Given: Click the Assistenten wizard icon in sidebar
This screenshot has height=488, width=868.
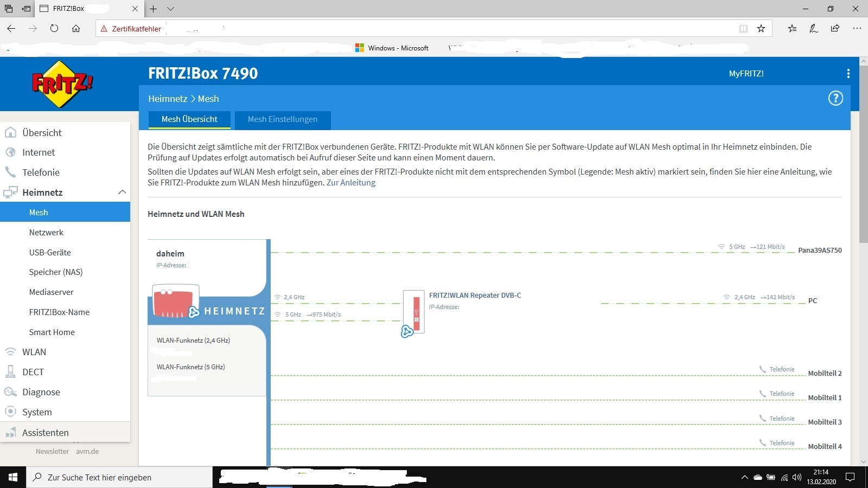Looking at the screenshot, I should tap(10, 432).
